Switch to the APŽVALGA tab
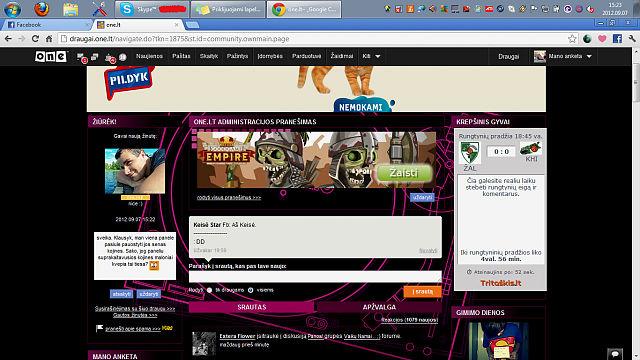This screenshot has width=640, height=360. point(379,307)
